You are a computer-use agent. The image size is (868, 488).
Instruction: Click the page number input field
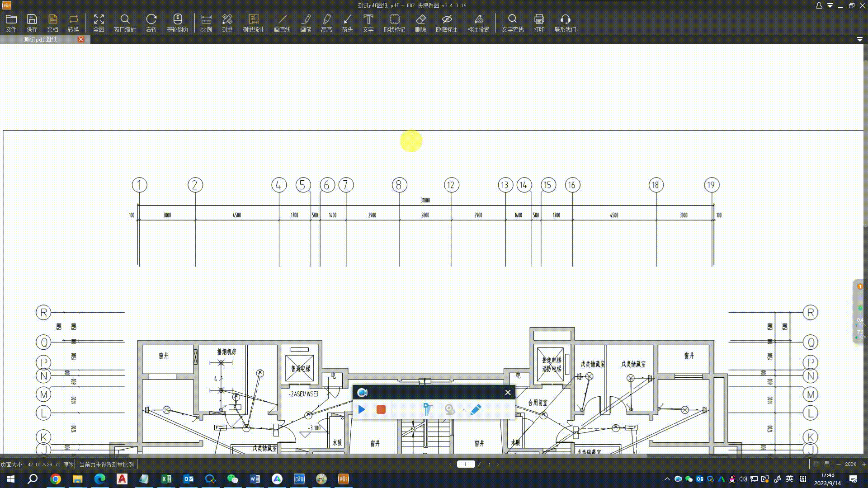click(465, 464)
